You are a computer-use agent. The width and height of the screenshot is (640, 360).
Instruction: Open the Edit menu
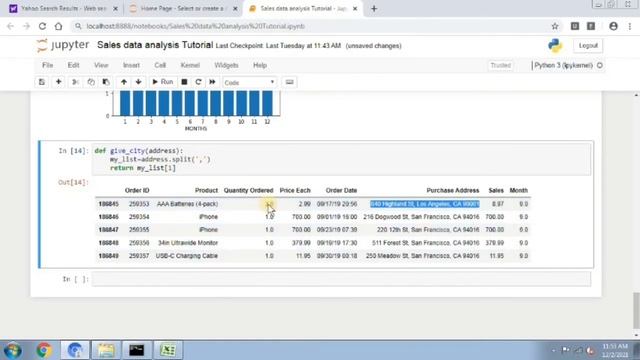click(x=73, y=65)
